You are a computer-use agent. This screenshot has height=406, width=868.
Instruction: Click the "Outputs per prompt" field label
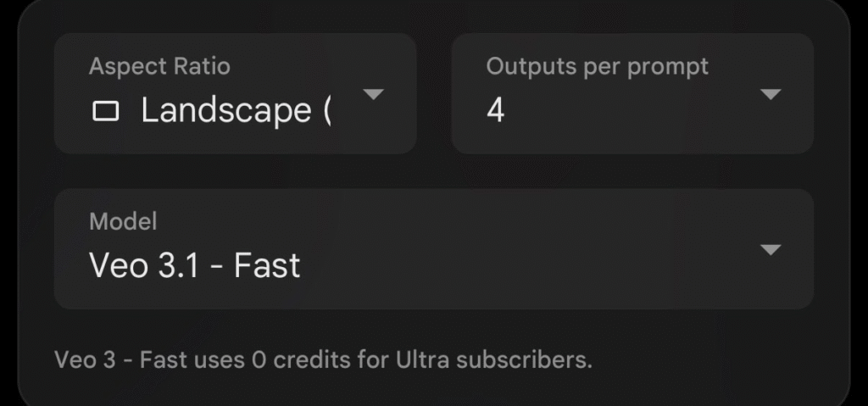pyautogui.click(x=597, y=66)
